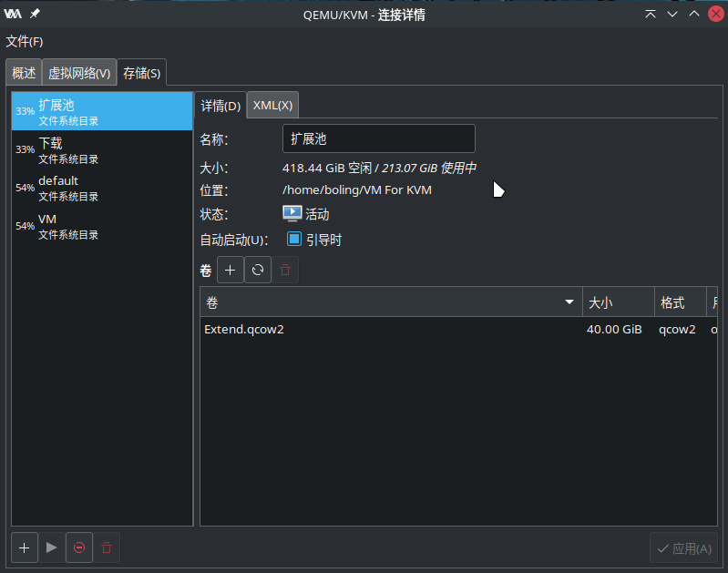Refresh the volume list
This screenshot has width=728, height=573.
(258, 270)
